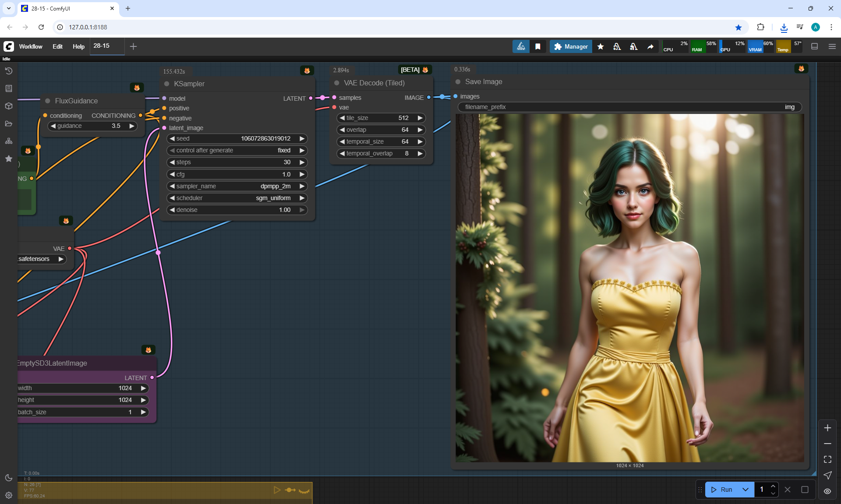This screenshot has height=504, width=841.
Task: Click the Manager button
Action: pos(571,46)
